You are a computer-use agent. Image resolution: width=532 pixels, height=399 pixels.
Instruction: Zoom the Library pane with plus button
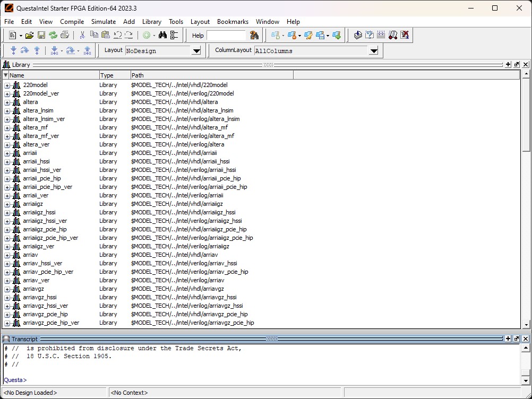tap(508, 64)
